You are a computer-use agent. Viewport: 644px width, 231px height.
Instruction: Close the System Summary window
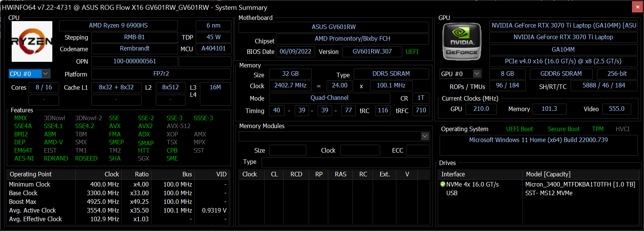[638, 7]
